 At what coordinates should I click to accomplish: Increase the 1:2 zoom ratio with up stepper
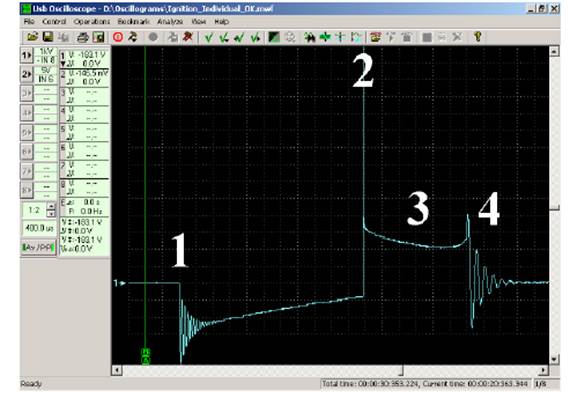coord(51,206)
